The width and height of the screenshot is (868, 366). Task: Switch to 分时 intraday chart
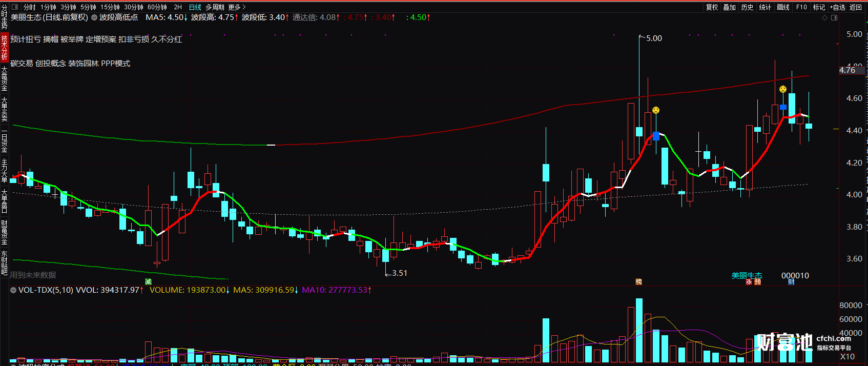coord(30,7)
